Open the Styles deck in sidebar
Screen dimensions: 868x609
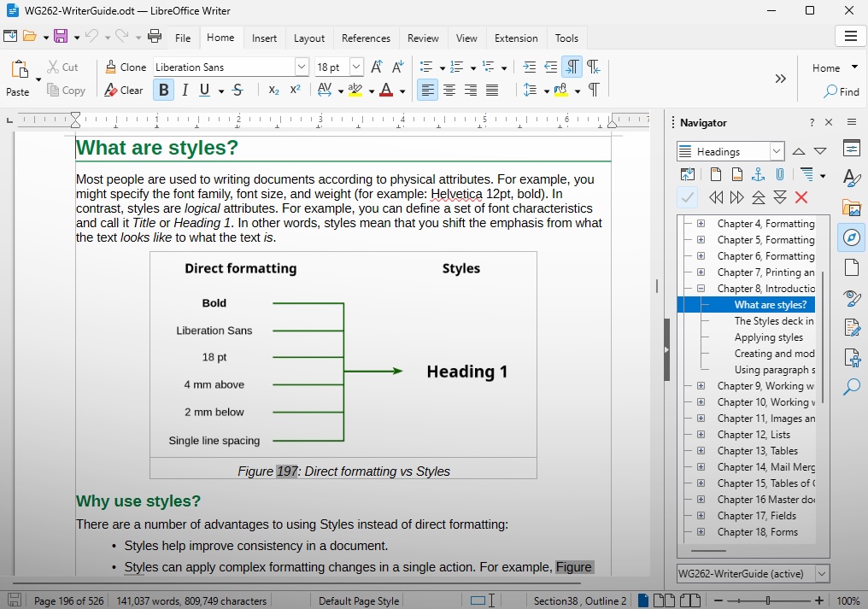[x=852, y=178]
